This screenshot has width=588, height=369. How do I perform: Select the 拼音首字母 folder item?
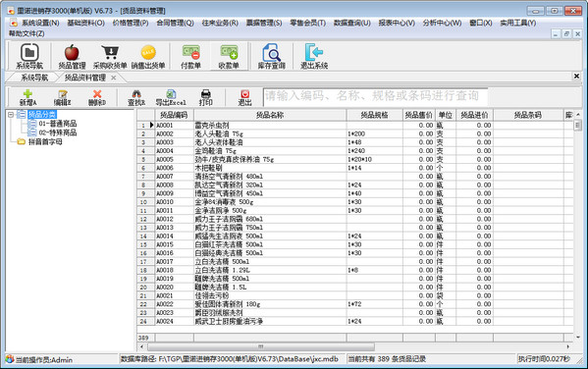click(x=45, y=141)
